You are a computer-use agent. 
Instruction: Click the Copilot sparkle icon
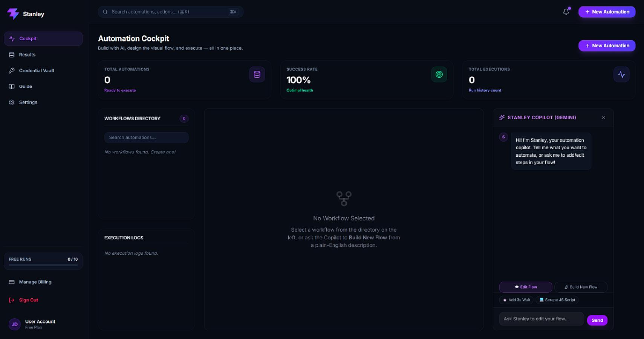point(502,118)
